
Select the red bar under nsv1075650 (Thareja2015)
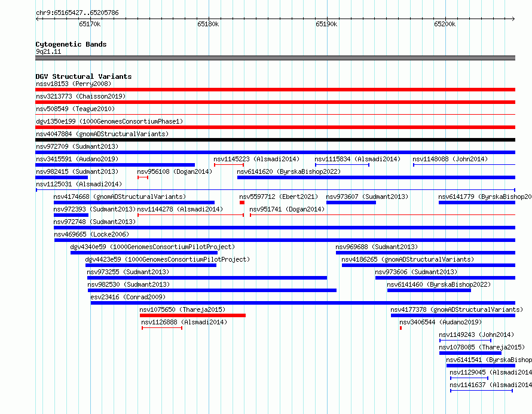click(x=192, y=315)
